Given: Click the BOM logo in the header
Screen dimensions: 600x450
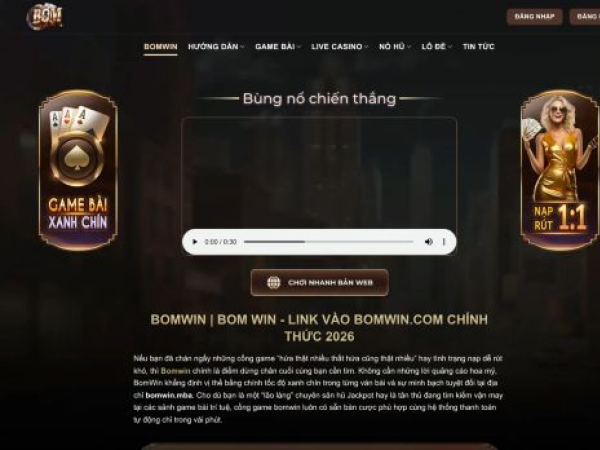Looking at the screenshot, I should coord(45,16).
